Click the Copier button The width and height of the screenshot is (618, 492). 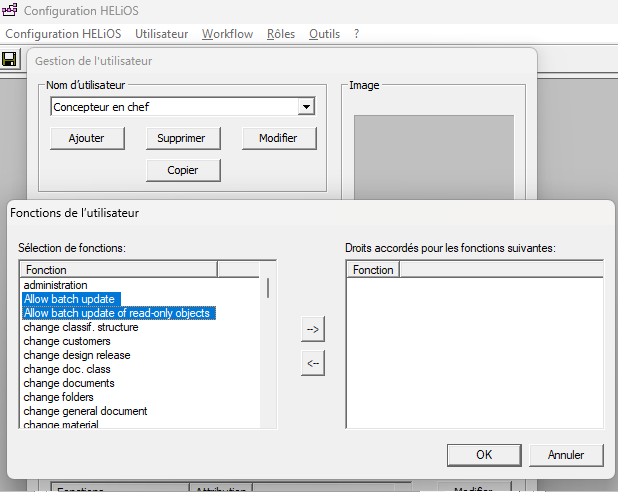click(x=183, y=170)
